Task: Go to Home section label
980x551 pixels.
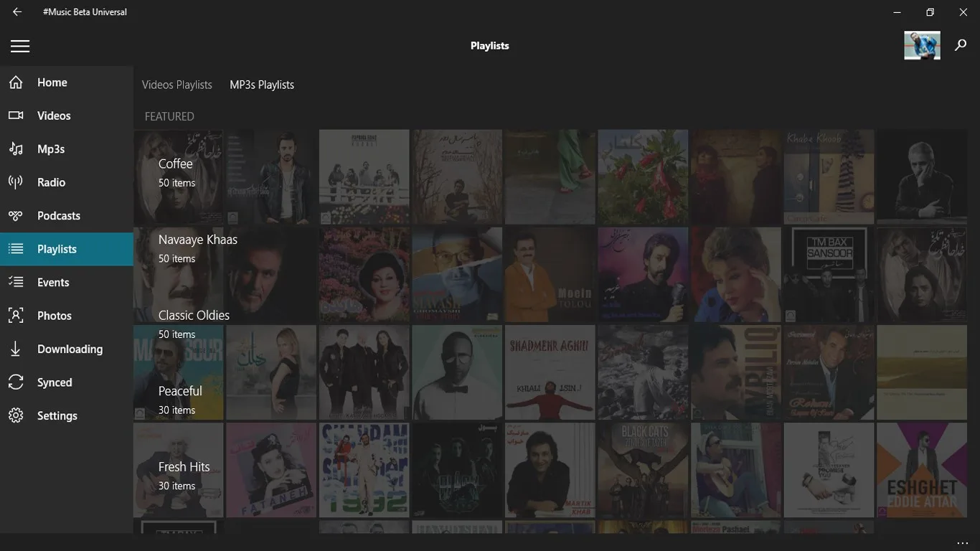Action: tap(52, 83)
